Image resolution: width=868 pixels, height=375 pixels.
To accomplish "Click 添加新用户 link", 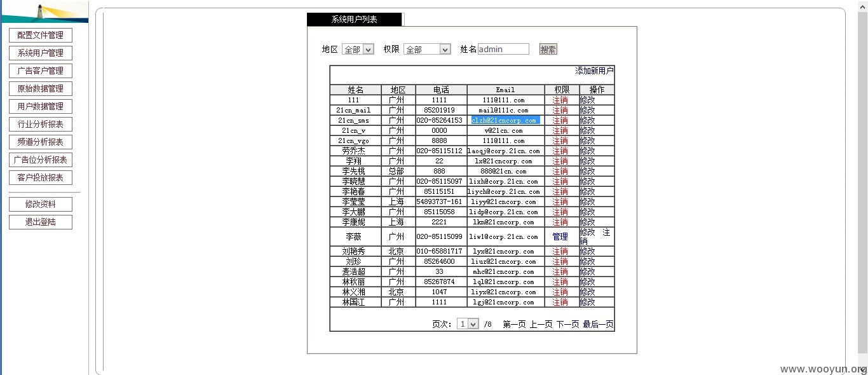I will pyautogui.click(x=595, y=71).
